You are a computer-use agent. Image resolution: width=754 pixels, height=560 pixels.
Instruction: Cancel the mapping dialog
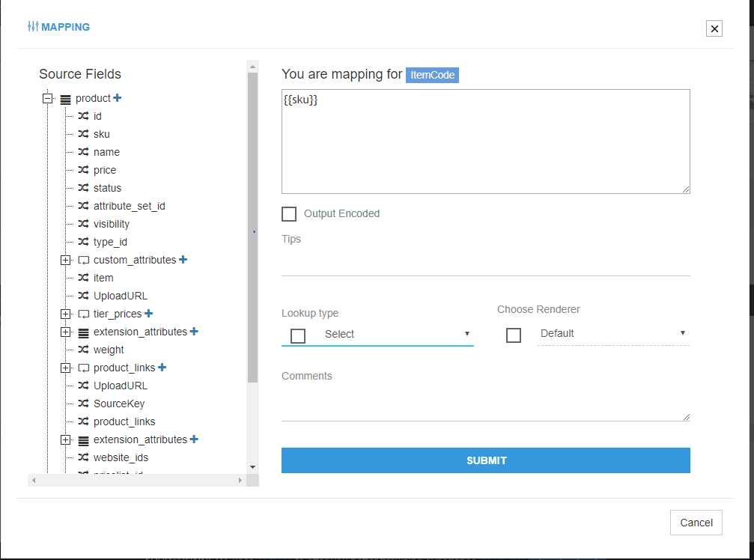[696, 523]
